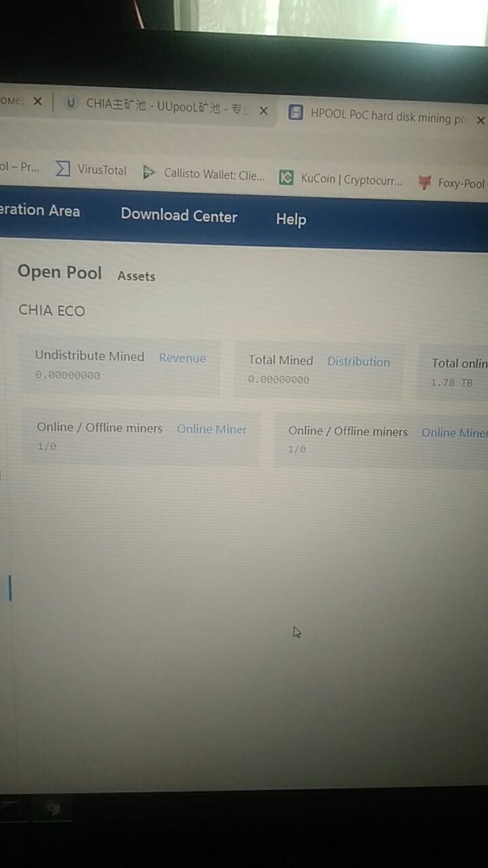The height and width of the screenshot is (868, 488).
Task: Click the Undistribute Mined value 0.00000000
Action: (68, 375)
